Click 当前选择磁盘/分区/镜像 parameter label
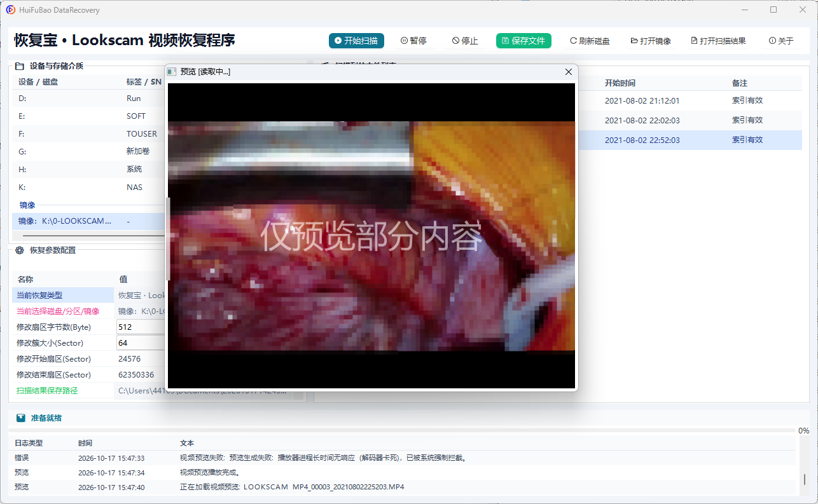Screen dimensions: 818x504 point(57,311)
